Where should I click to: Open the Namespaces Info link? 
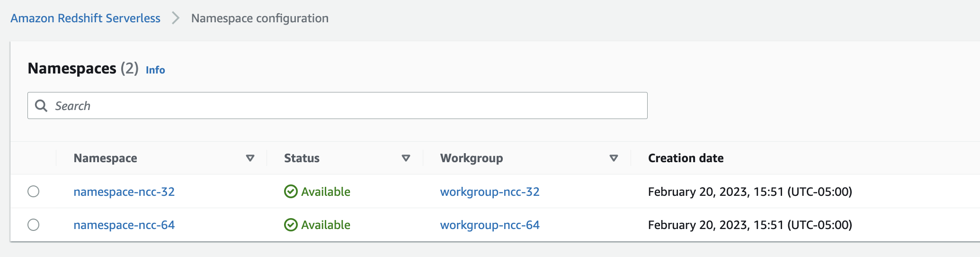point(155,70)
